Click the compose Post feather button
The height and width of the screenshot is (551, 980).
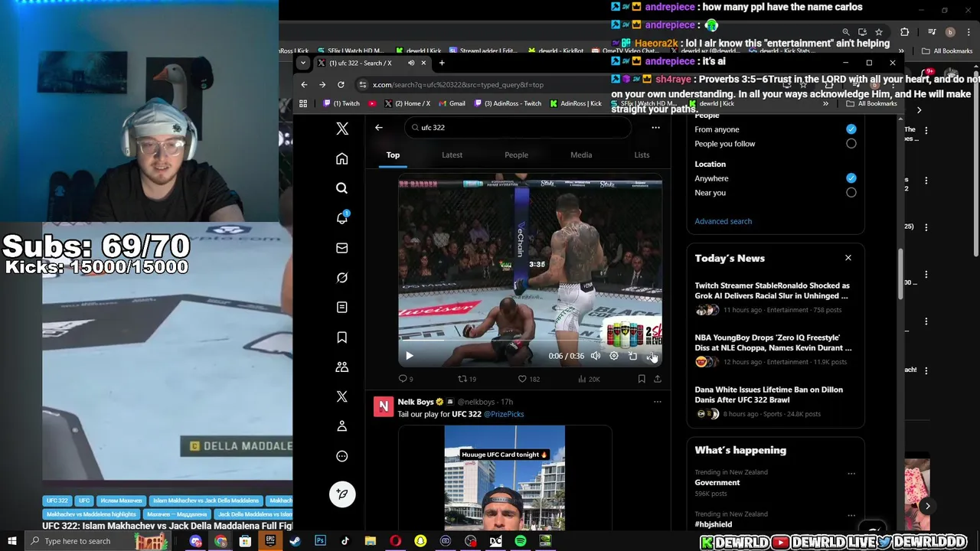coord(342,494)
